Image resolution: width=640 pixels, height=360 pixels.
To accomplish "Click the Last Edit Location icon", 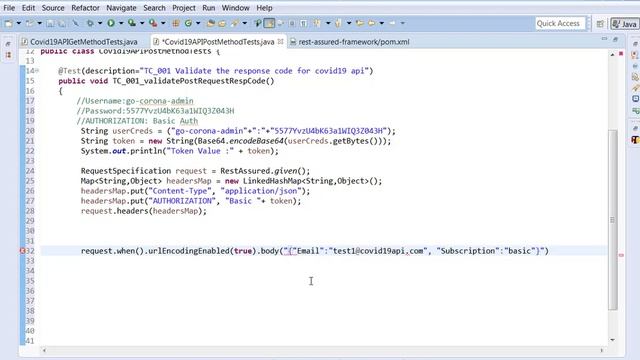I will click(x=360, y=23).
